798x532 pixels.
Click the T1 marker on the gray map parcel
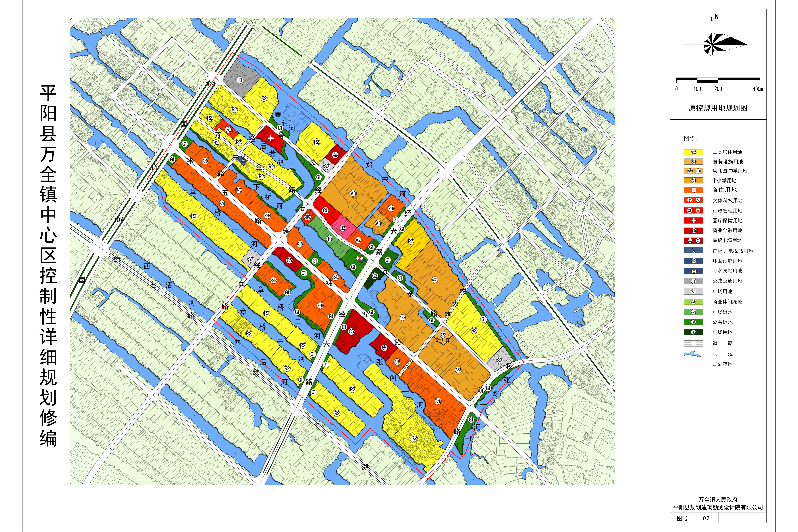[x=240, y=80]
